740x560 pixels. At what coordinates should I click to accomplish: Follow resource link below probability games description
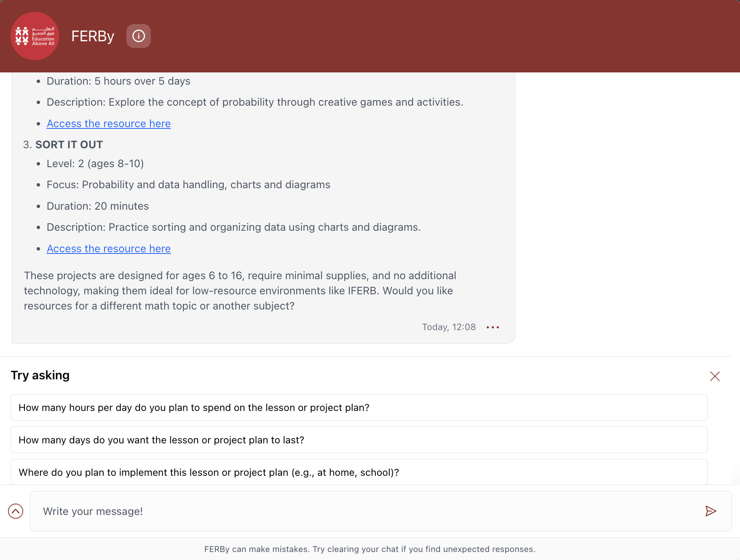click(109, 124)
